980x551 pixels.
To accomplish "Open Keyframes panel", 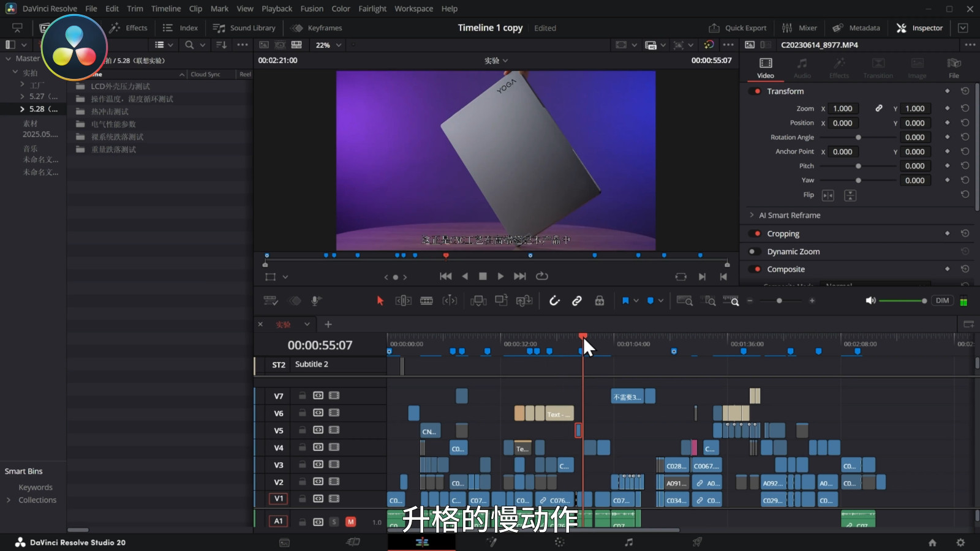I will [317, 28].
